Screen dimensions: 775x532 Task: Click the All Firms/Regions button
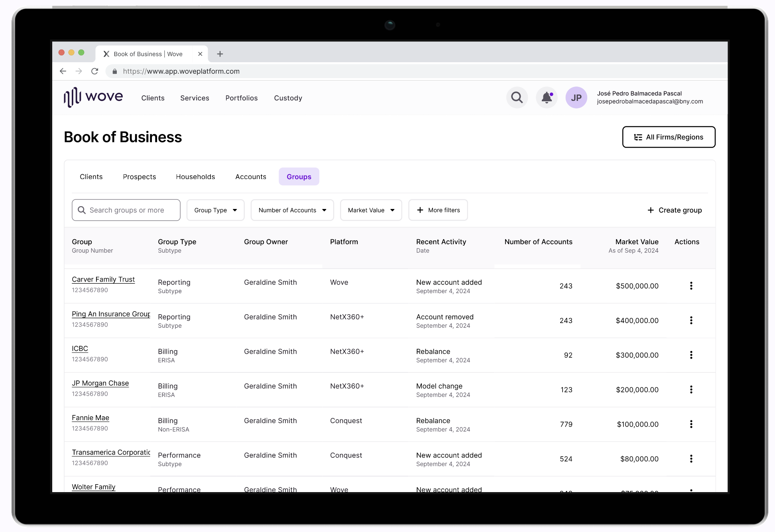point(669,137)
